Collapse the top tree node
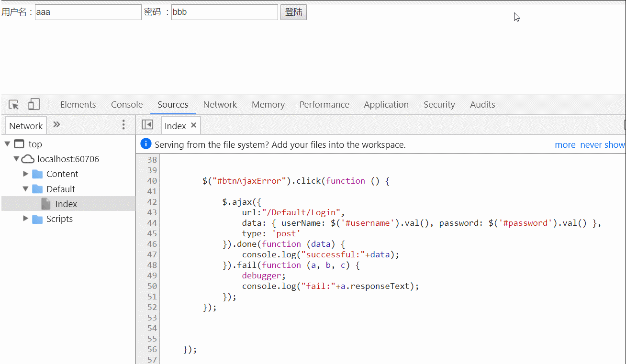This screenshot has height=364, width=626. pos(7,144)
